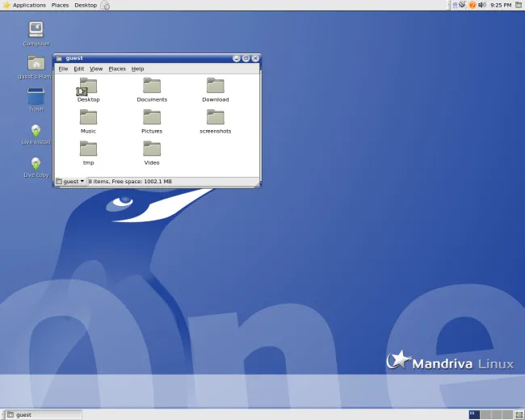
Task: Click the orange update notifier tray icon
Action: coord(472,5)
